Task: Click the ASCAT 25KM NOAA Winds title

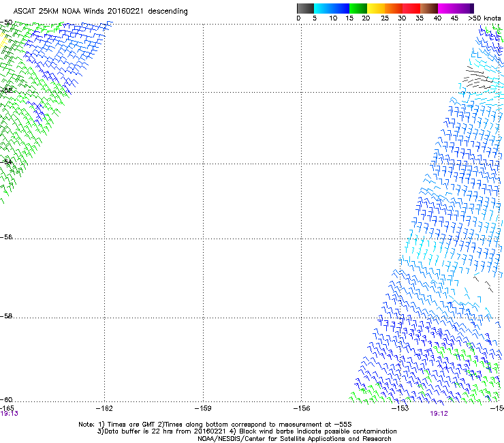Action: click(100, 12)
